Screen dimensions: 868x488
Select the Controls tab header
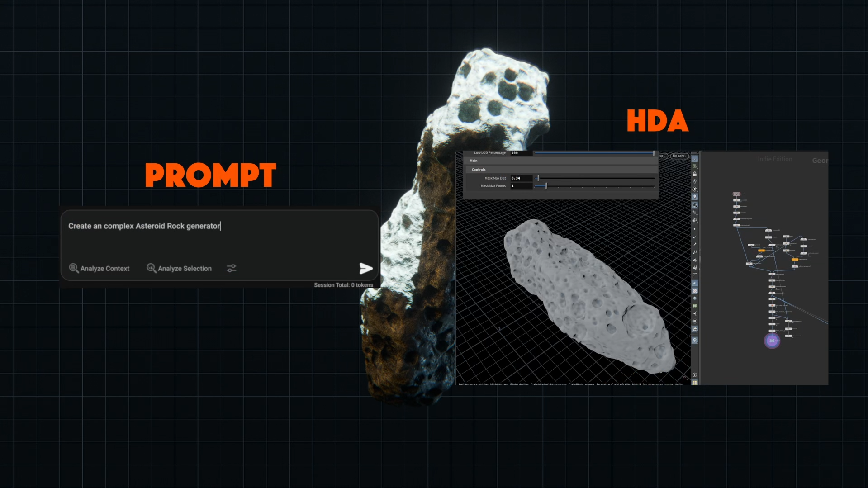pyautogui.click(x=479, y=170)
